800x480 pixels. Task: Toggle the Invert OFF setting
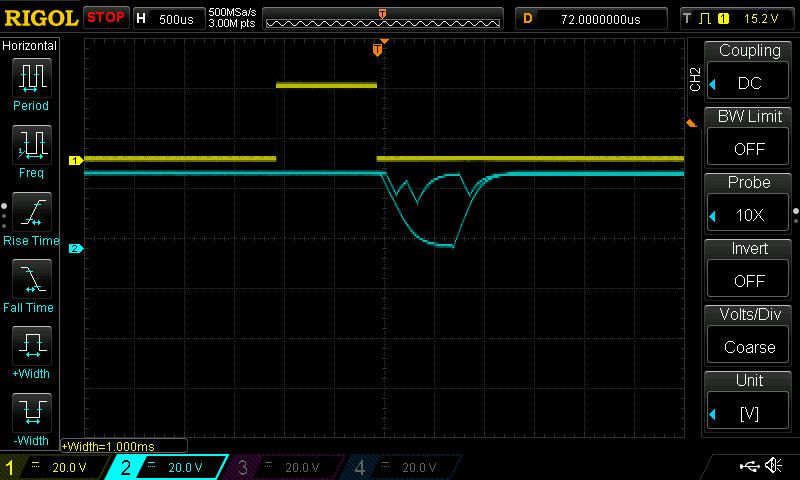pos(748,281)
